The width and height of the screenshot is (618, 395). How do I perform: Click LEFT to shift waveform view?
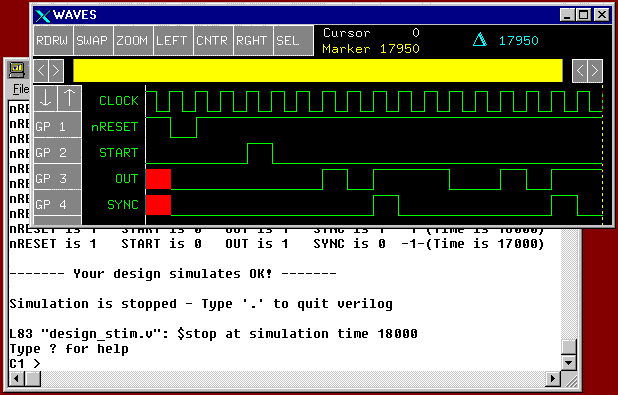pyautogui.click(x=173, y=41)
